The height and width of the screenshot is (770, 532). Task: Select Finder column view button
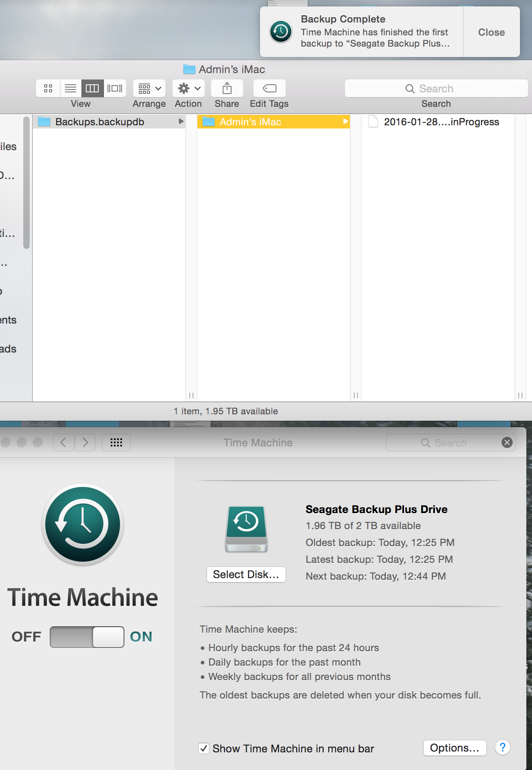tap(93, 88)
